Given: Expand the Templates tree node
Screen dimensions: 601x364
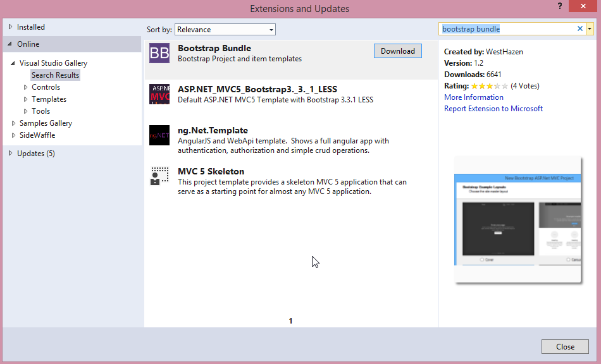Looking at the screenshot, I should [26, 99].
